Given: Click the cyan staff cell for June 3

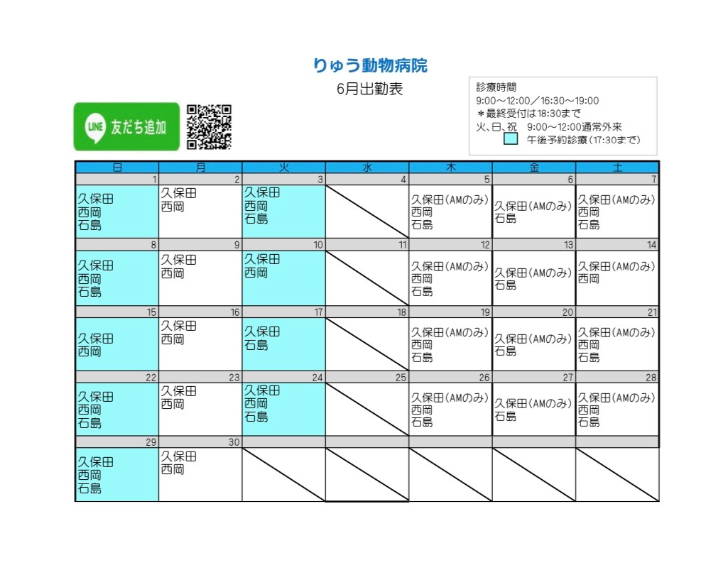Looking at the screenshot, I should [x=283, y=212].
